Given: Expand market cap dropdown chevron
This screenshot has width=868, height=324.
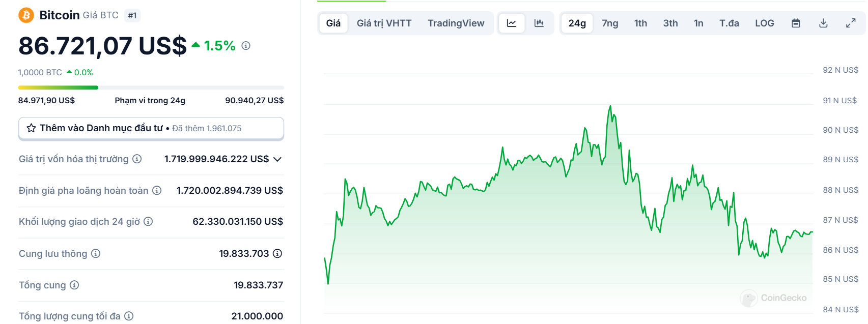Looking at the screenshot, I should 277,159.
